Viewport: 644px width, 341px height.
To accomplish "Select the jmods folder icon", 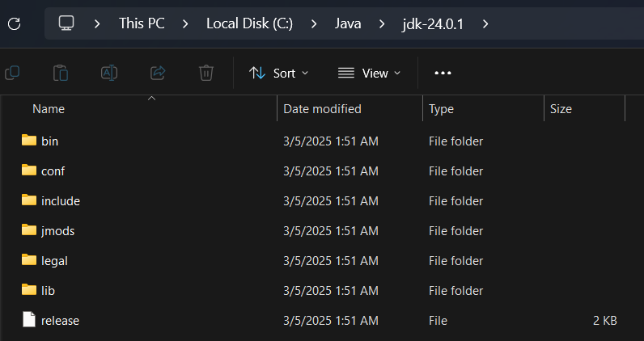I will (29, 230).
